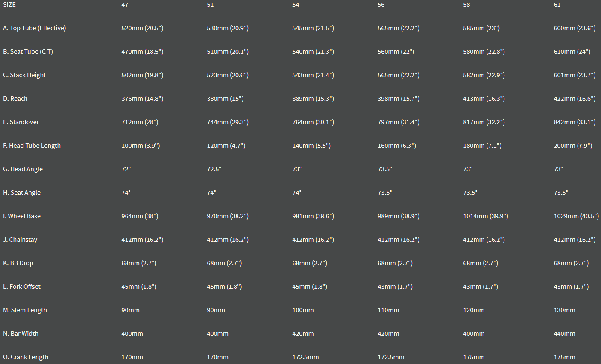Click the size 54 column header
The width and height of the screenshot is (601, 364).
[x=296, y=5]
